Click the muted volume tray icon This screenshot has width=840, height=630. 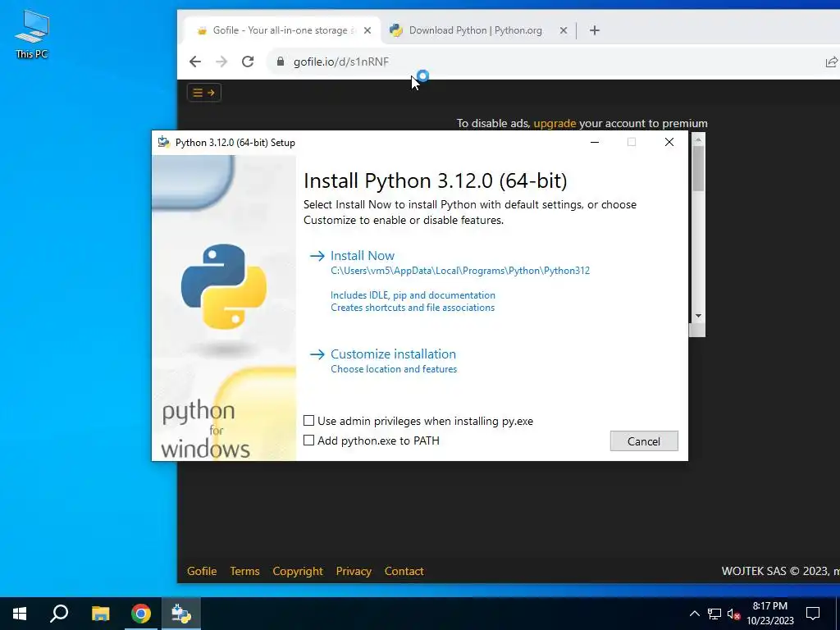734,614
